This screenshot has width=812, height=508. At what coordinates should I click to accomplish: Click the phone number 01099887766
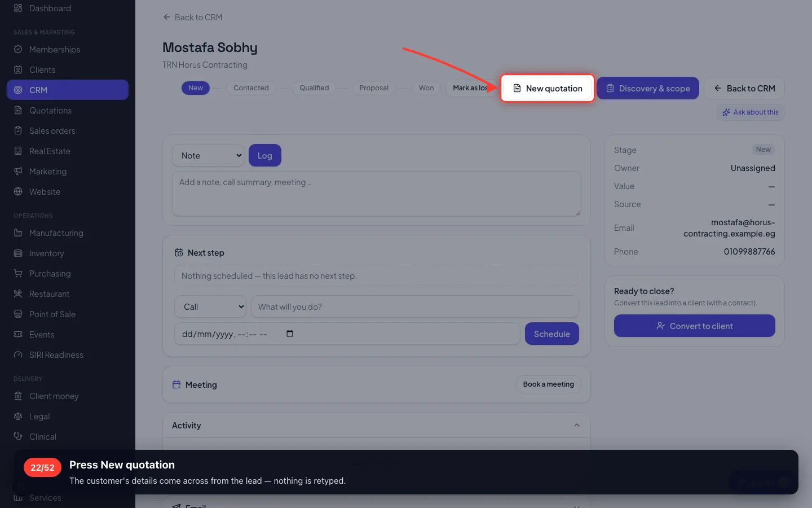(749, 252)
